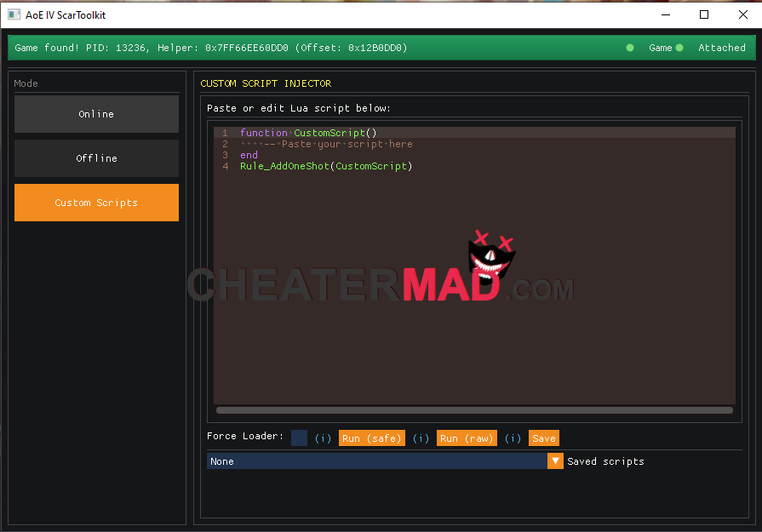Click the info icon between Run (safe) and Run (raw)
This screenshot has width=762, height=532.
tap(421, 438)
